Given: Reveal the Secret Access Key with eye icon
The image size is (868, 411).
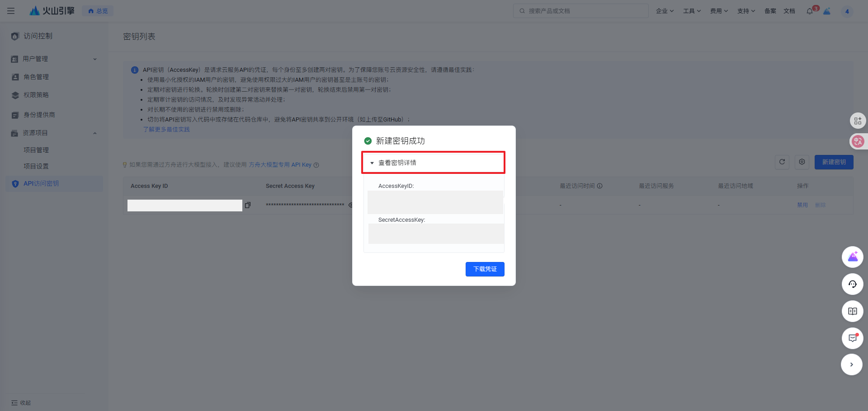Looking at the screenshot, I should coord(350,205).
